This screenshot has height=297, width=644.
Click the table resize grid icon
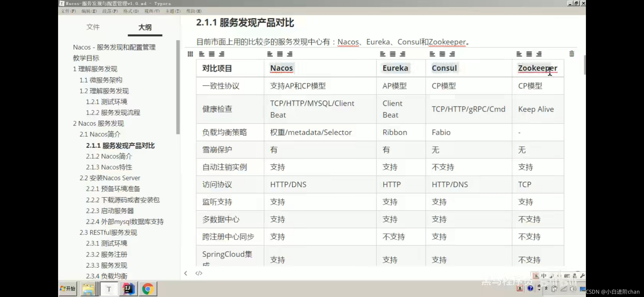(190, 54)
